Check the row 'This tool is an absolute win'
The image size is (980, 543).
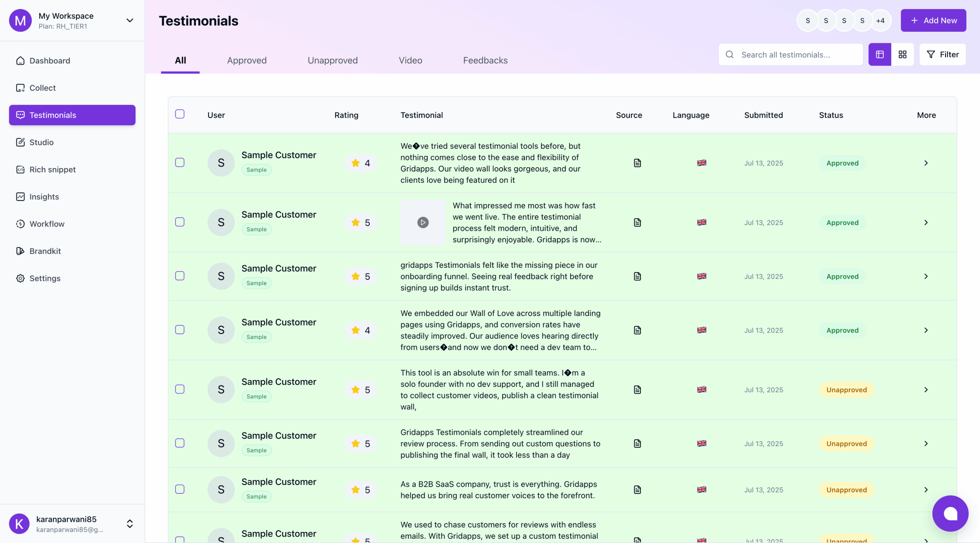tap(180, 389)
